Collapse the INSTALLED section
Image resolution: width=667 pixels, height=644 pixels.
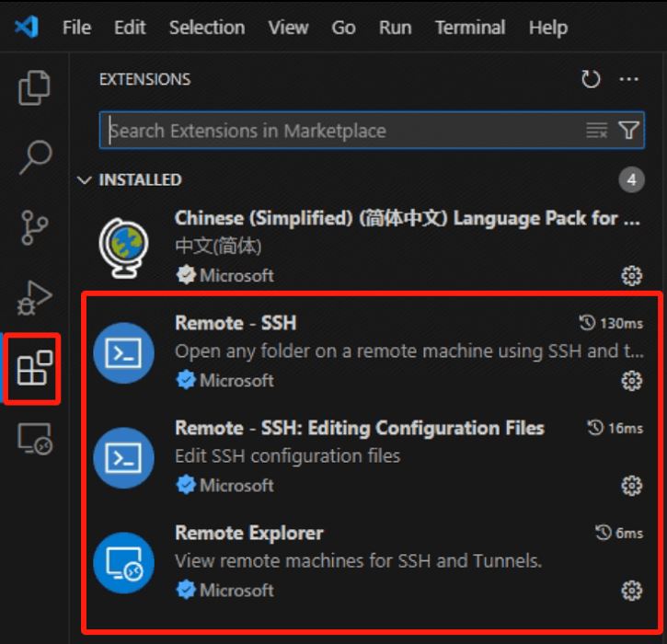pos(86,180)
